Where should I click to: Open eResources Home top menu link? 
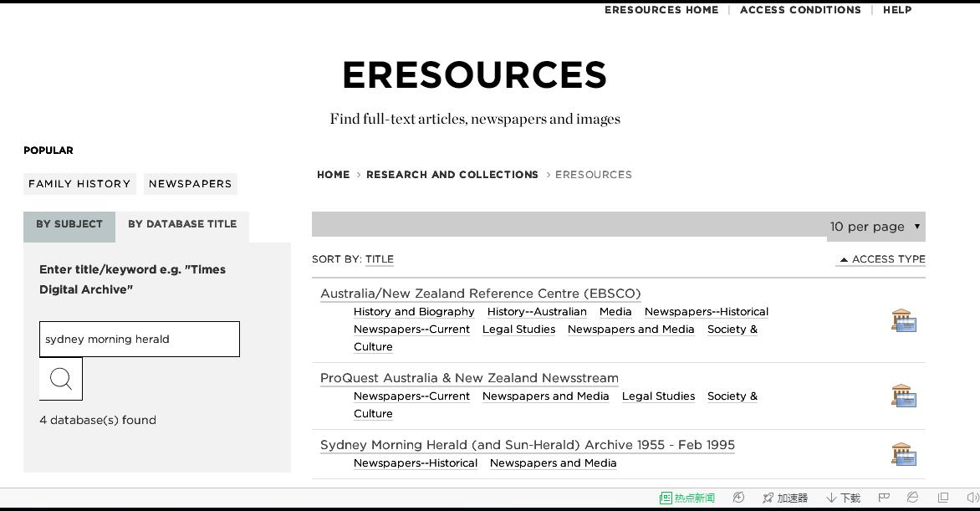click(x=661, y=10)
